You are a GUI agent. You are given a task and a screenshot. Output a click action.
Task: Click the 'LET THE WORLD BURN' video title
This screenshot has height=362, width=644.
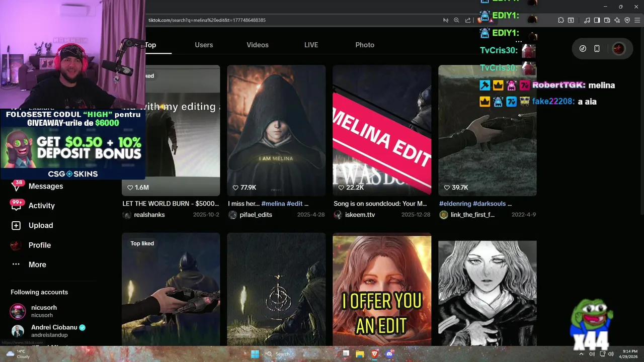(171, 204)
